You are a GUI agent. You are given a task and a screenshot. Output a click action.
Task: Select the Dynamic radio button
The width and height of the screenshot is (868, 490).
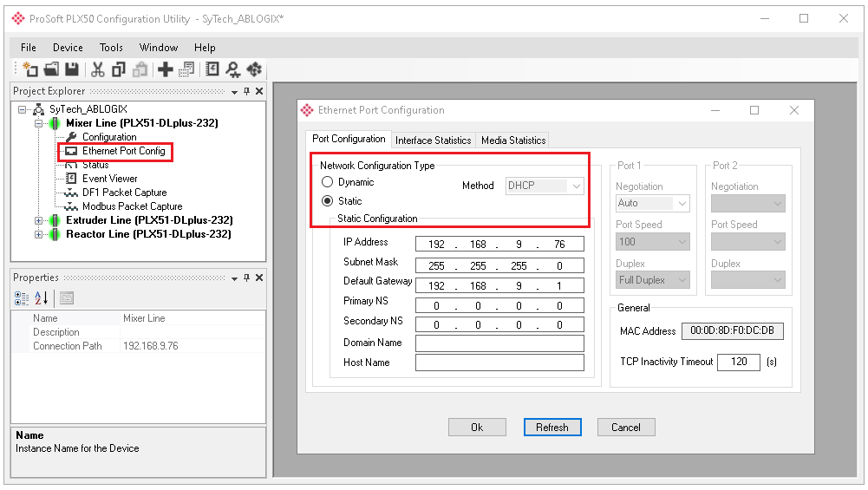click(x=327, y=182)
